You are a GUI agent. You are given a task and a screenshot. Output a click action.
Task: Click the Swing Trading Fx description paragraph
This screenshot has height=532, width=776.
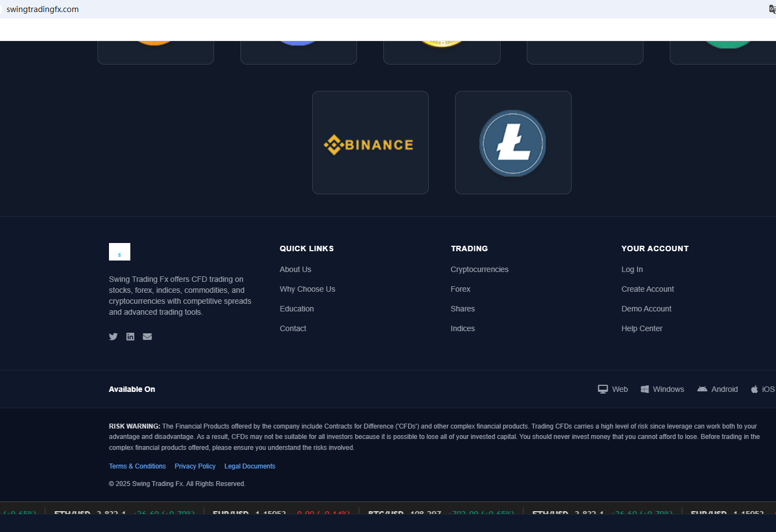coord(180,296)
